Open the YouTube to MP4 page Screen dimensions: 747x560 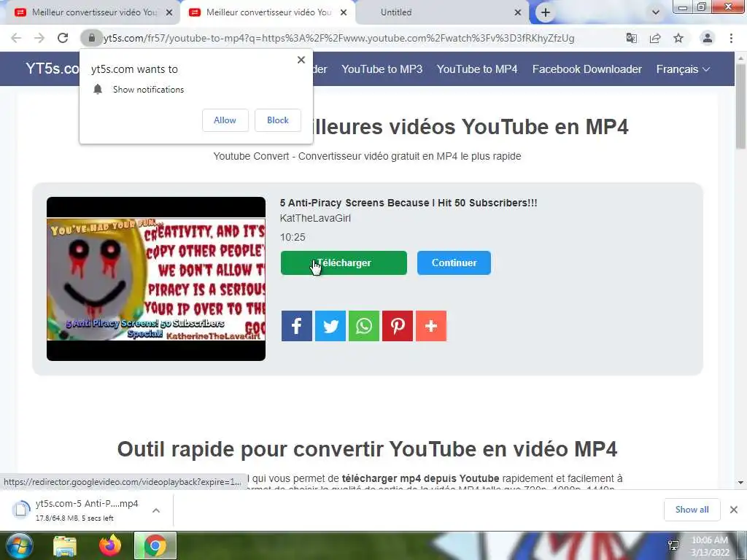tap(477, 69)
